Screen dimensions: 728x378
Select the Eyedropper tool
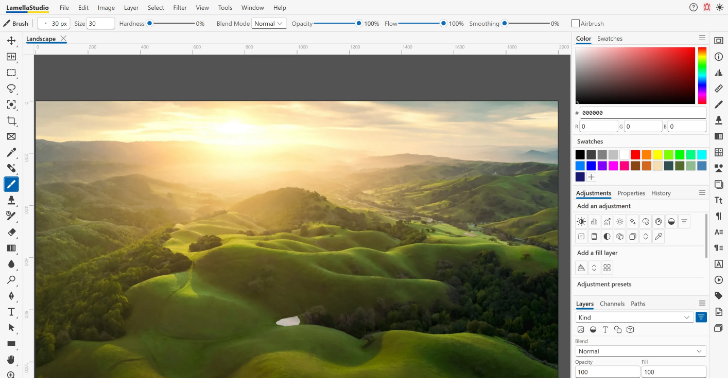click(11, 152)
